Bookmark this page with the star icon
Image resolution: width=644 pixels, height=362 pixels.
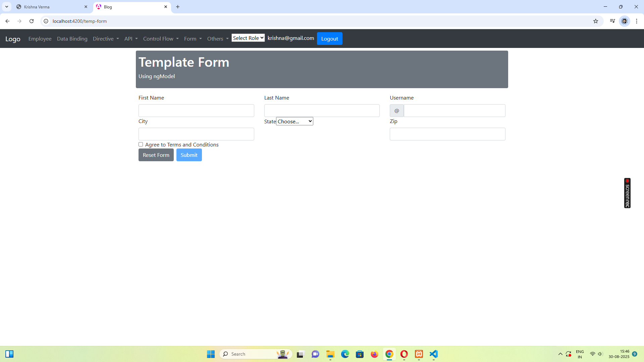(x=596, y=21)
